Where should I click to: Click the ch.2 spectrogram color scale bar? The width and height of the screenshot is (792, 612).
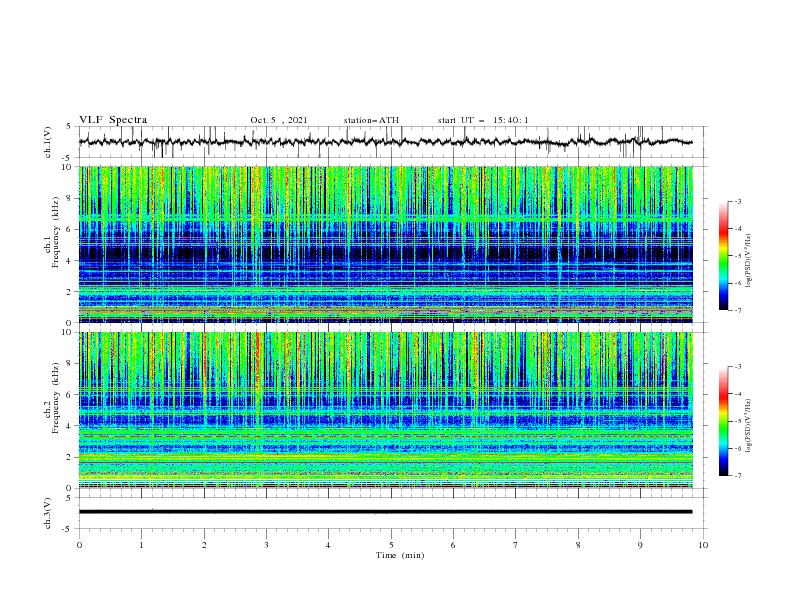pos(723,421)
